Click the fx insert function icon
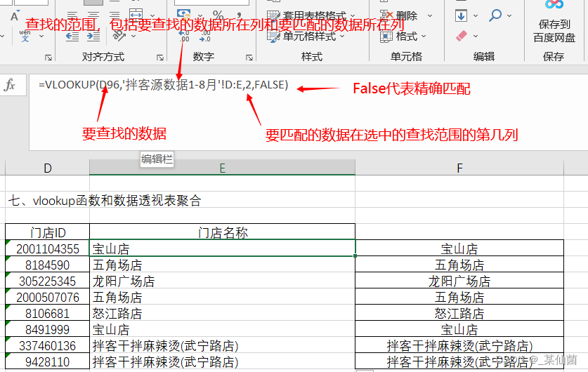588x372 pixels. pos(10,85)
